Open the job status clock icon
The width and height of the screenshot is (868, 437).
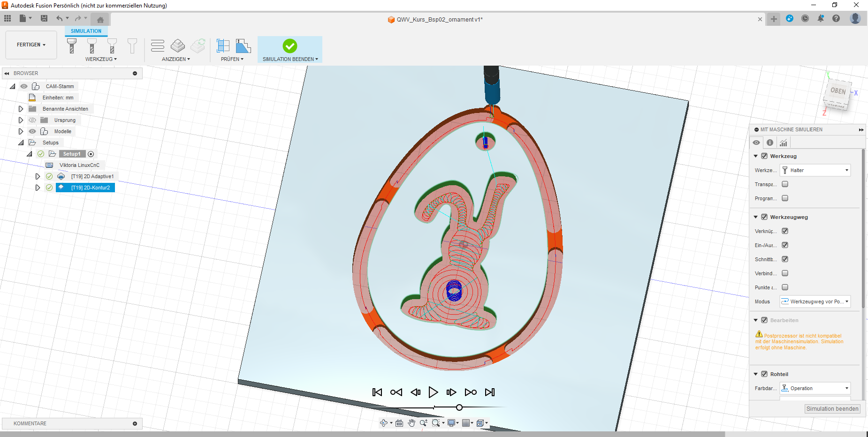(x=805, y=19)
